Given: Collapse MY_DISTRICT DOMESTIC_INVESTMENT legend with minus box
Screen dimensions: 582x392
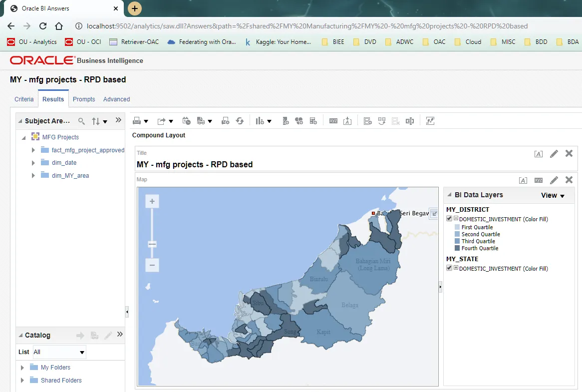Looking at the screenshot, I should (456, 219).
